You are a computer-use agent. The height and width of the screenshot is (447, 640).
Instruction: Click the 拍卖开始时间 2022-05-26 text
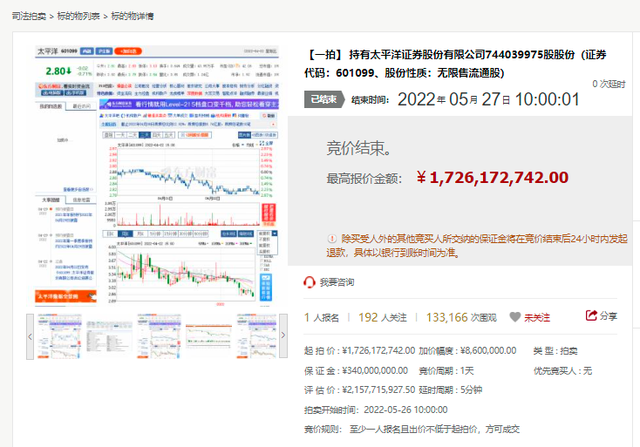(376, 409)
